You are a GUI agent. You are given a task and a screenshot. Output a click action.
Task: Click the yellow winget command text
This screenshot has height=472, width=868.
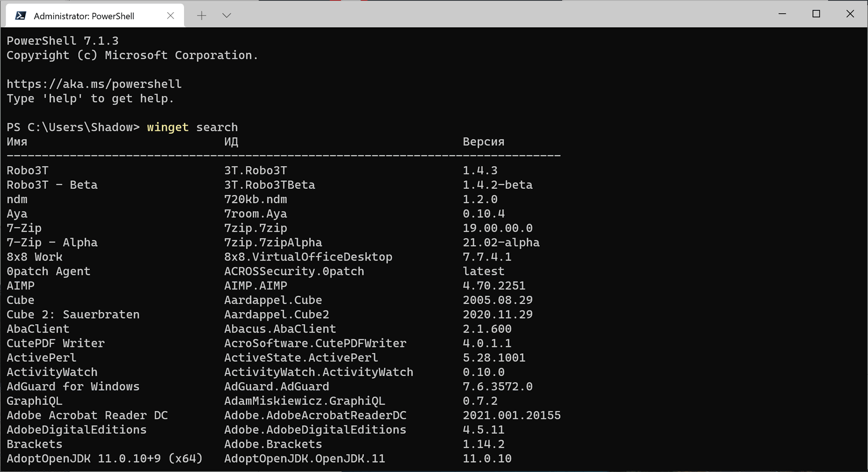pyautogui.click(x=167, y=127)
